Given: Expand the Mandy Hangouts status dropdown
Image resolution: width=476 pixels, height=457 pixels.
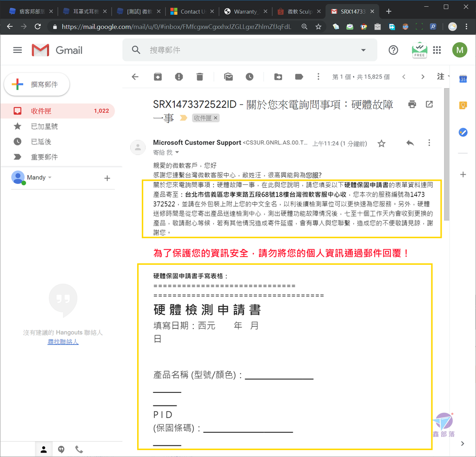Looking at the screenshot, I should 50,177.
